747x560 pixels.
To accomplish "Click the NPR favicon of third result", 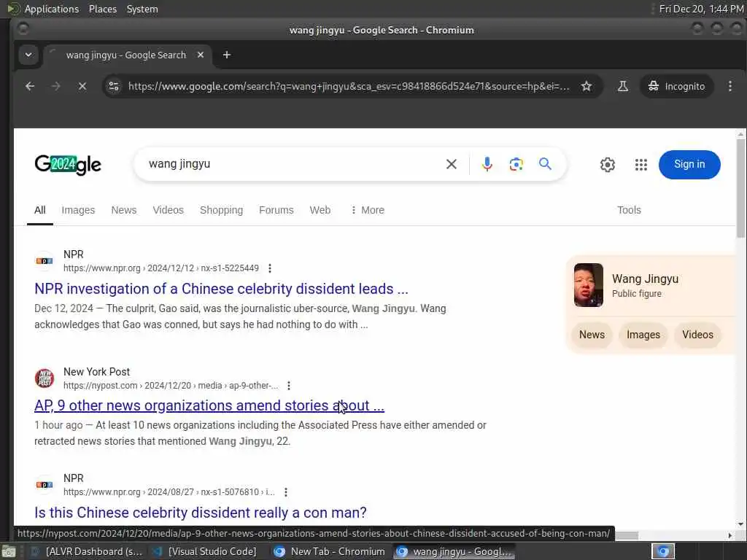I will 44,484.
